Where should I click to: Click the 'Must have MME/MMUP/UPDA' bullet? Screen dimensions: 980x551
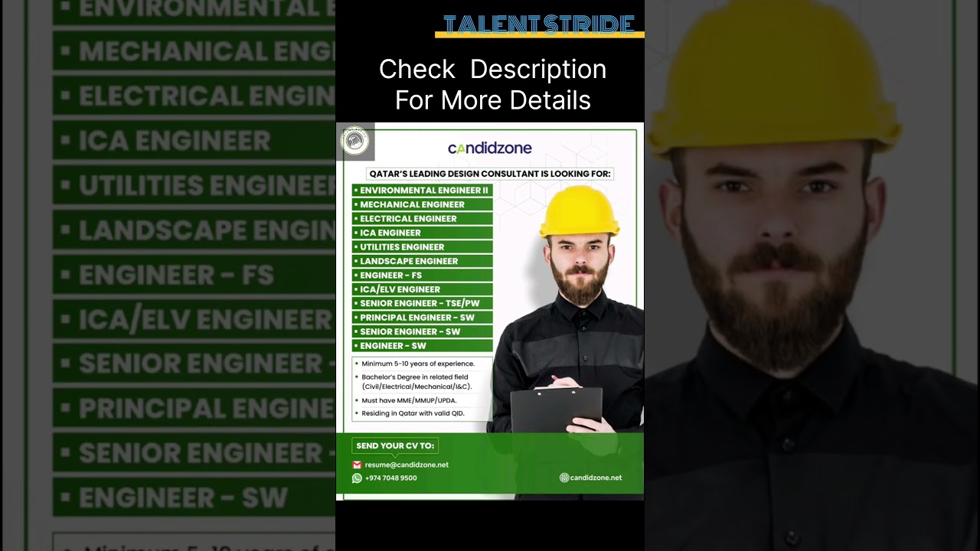(410, 400)
